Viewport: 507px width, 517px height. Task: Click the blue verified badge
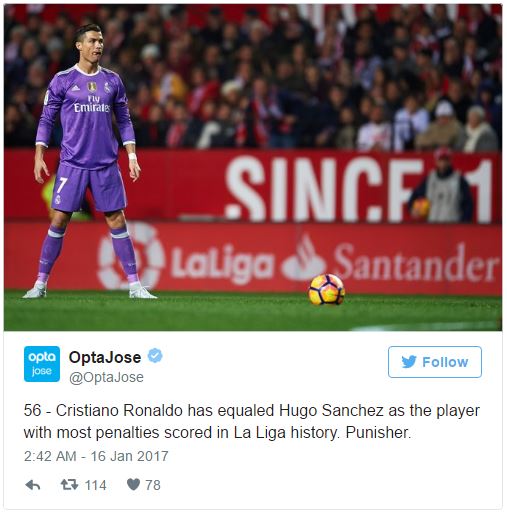(x=155, y=356)
